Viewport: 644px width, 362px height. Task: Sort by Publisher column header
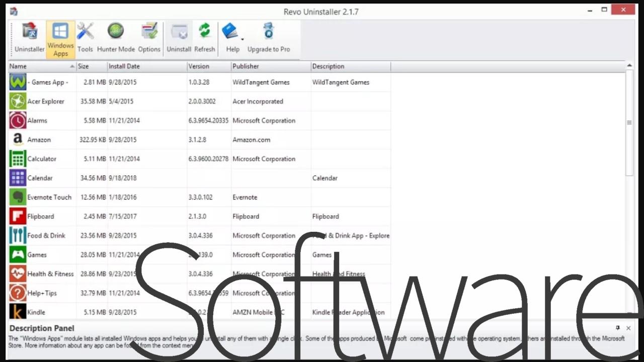(271, 66)
